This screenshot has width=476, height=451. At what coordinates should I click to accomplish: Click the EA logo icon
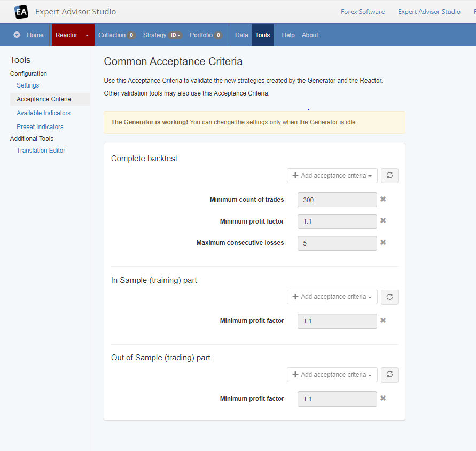[21, 12]
